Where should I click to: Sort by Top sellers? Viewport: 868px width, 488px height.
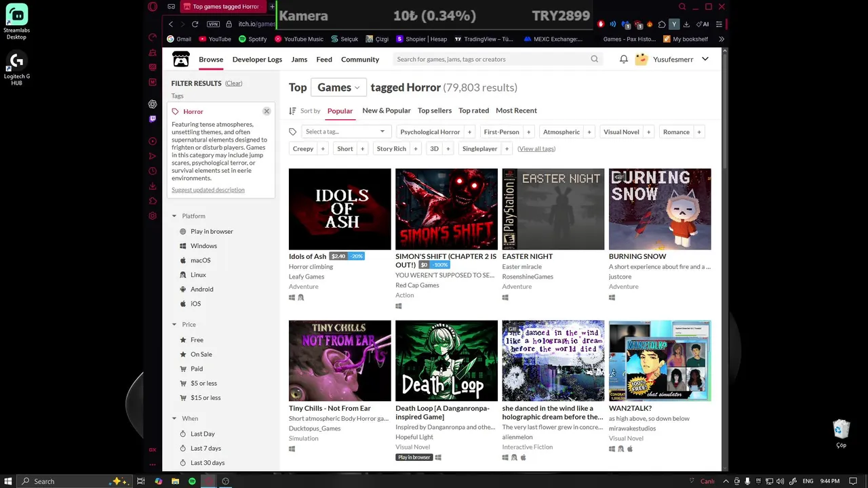click(435, 110)
